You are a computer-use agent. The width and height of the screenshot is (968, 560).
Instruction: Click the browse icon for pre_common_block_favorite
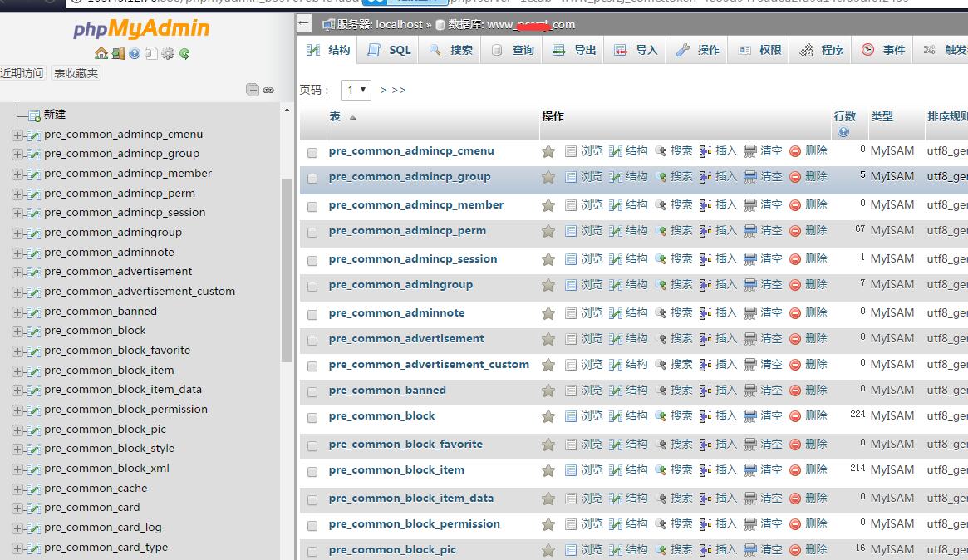click(x=571, y=445)
